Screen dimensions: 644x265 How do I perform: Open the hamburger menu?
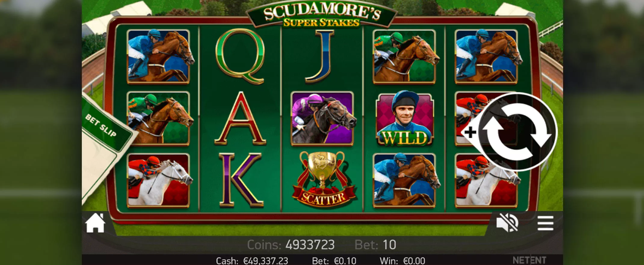coord(545,223)
